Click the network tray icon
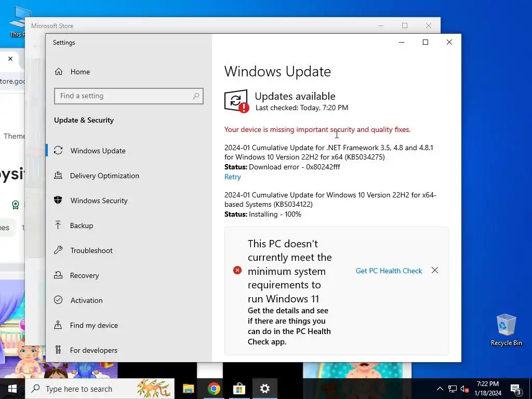532x399 pixels. click(x=453, y=389)
